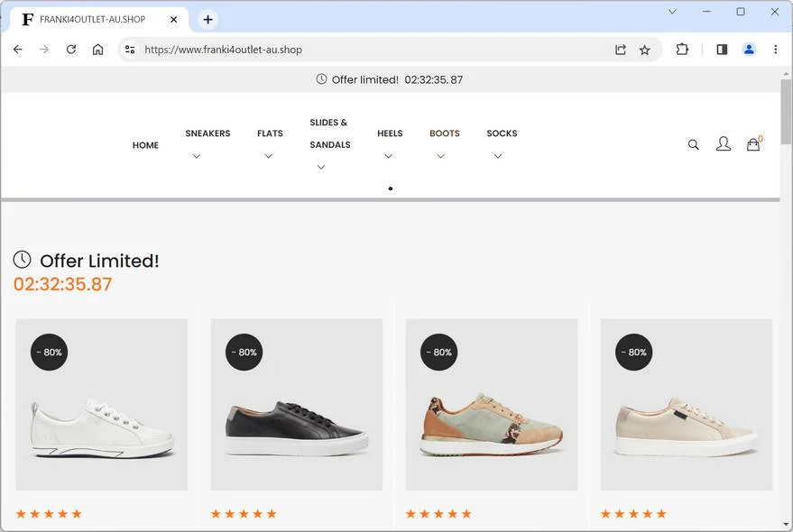View the green and tan runner product image
Viewport: 793px width, 532px height.
point(492,405)
